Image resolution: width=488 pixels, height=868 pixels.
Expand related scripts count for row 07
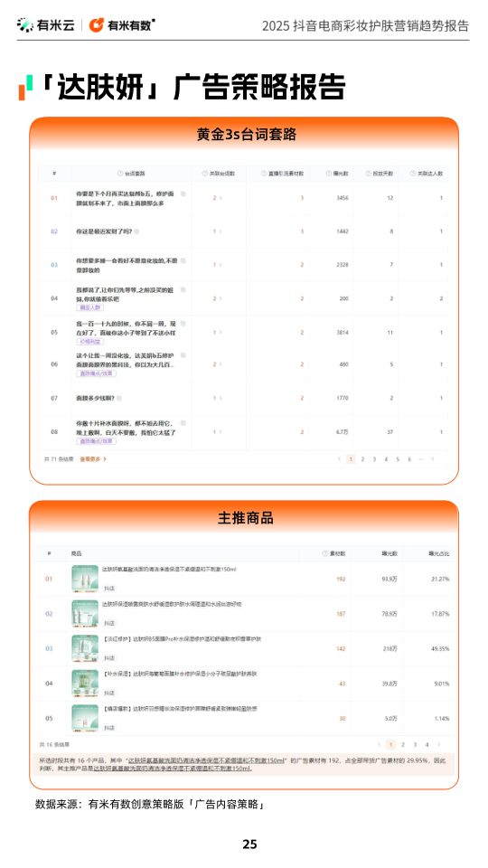218,398
